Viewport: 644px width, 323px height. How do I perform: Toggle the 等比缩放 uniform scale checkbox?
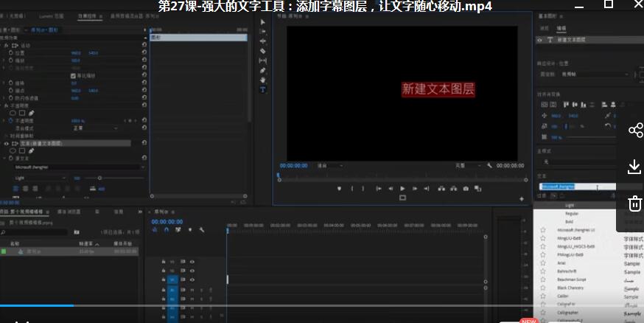tap(72, 75)
